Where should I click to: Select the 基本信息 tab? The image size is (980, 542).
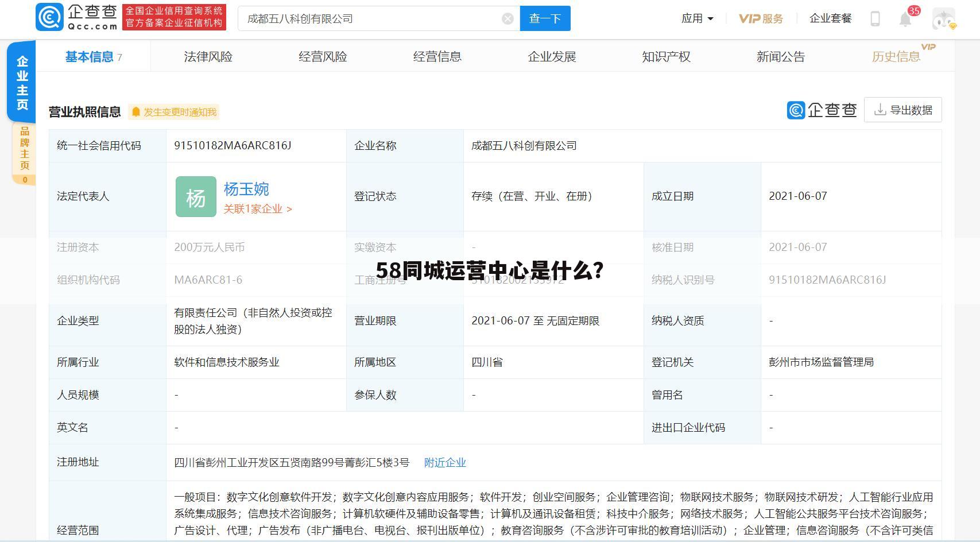(x=94, y=57)
